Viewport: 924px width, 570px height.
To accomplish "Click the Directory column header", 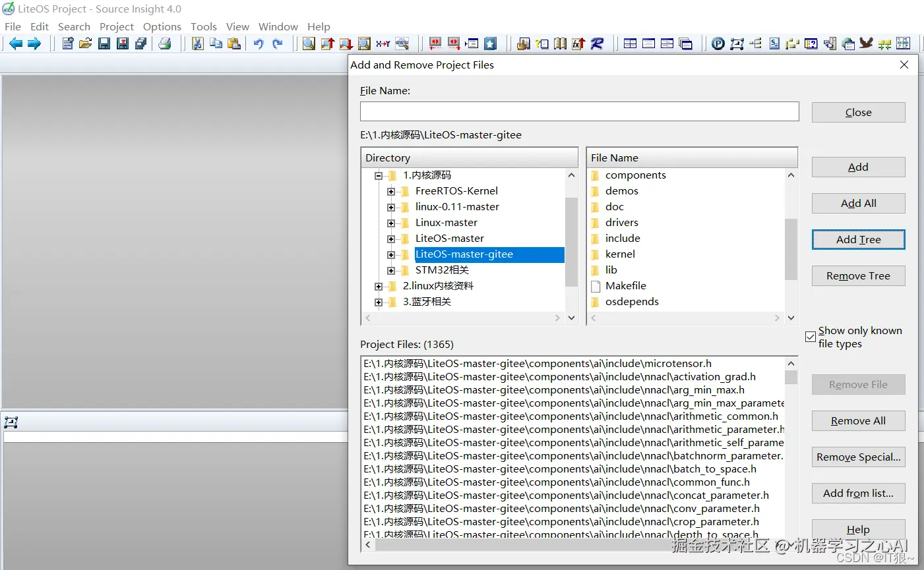I will (x=470, y=157).
